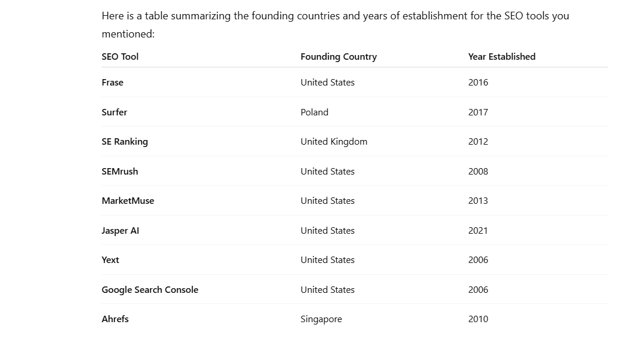644x345 pixels.
Task: Click the "Founding Country" column header
Action: click(x=338, y=57)
